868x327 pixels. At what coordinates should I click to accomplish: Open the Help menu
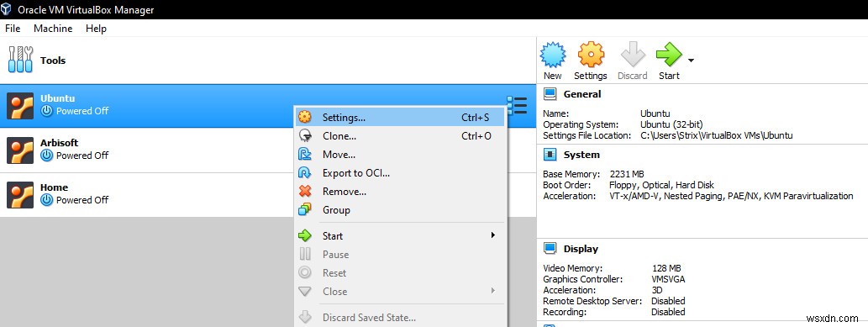pos(96,29)
